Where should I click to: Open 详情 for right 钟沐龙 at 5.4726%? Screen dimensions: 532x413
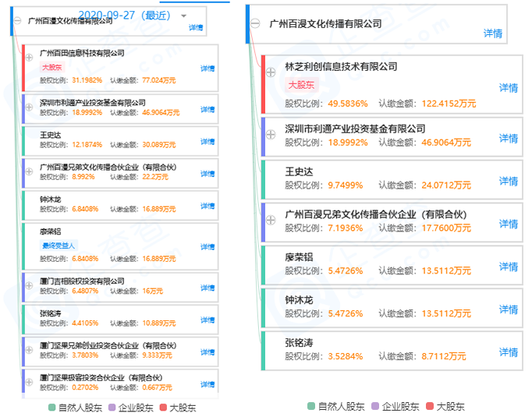[x=509, y=309]
